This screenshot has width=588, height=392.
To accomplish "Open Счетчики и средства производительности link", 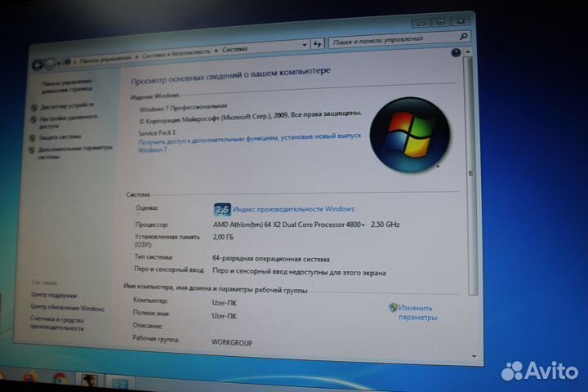I will click(x=57, y=323).
